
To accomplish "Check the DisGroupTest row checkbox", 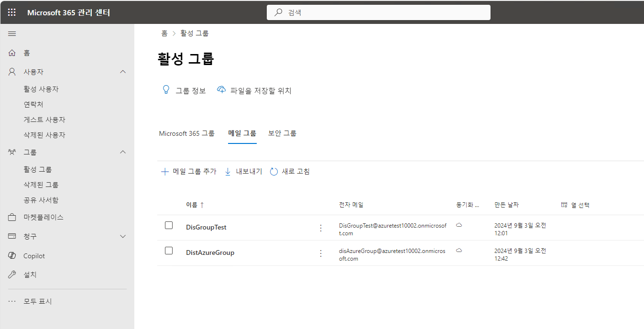I will click(169, 225).
